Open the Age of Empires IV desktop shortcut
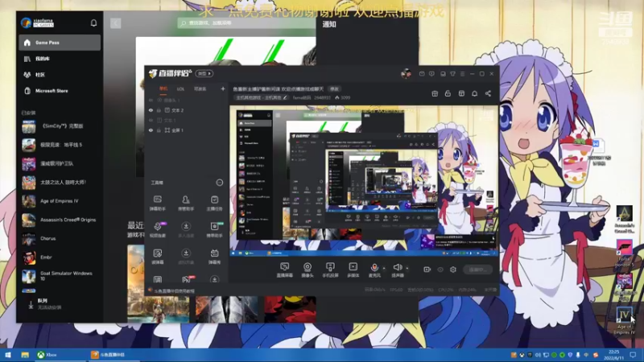644x362 pixels. [x=625, y=320]
